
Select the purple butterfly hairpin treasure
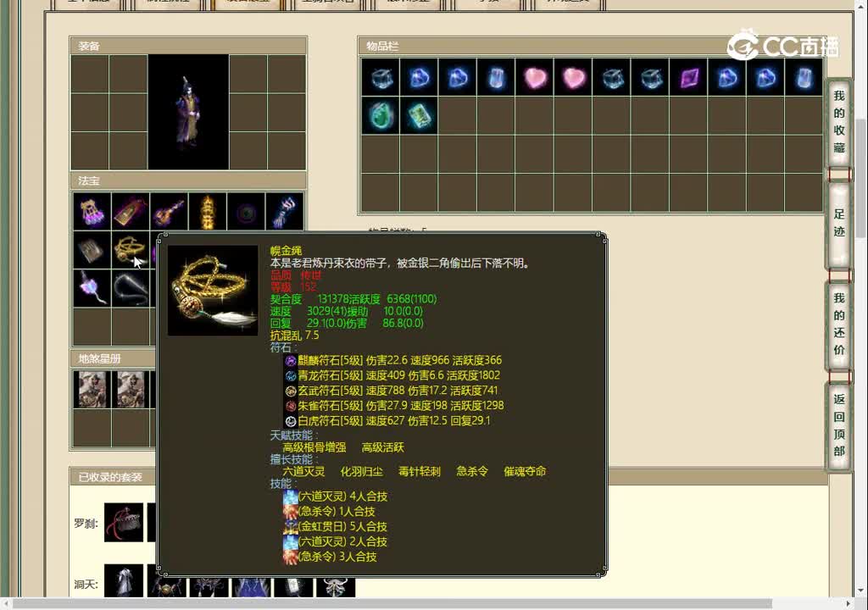92,288
